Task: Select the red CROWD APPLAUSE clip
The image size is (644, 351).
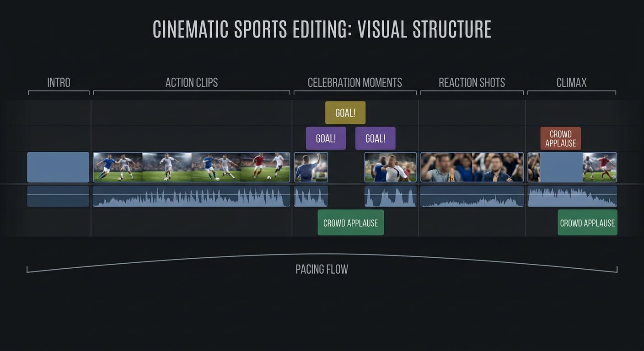Action: click(x=561, y=138)
